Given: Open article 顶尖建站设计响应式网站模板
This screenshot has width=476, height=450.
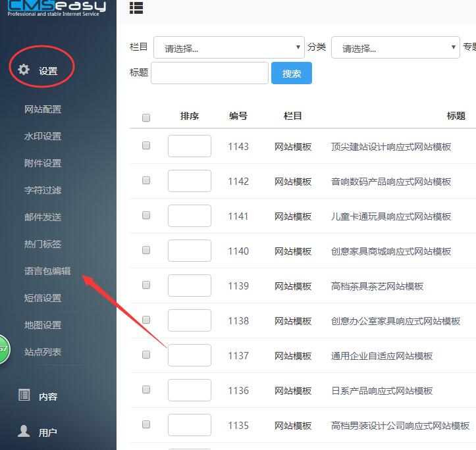Looking at the screenshot, I should coord(391,147).
